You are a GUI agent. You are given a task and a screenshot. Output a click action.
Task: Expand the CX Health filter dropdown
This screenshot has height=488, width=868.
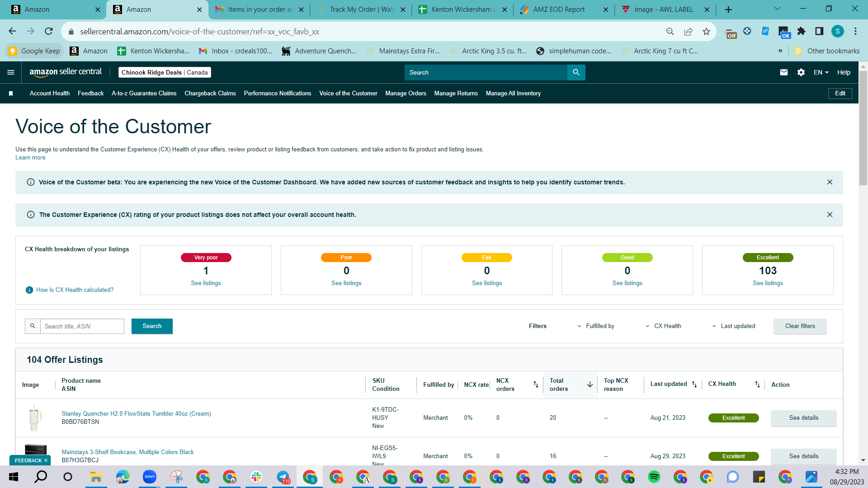(x=663, y=326)
